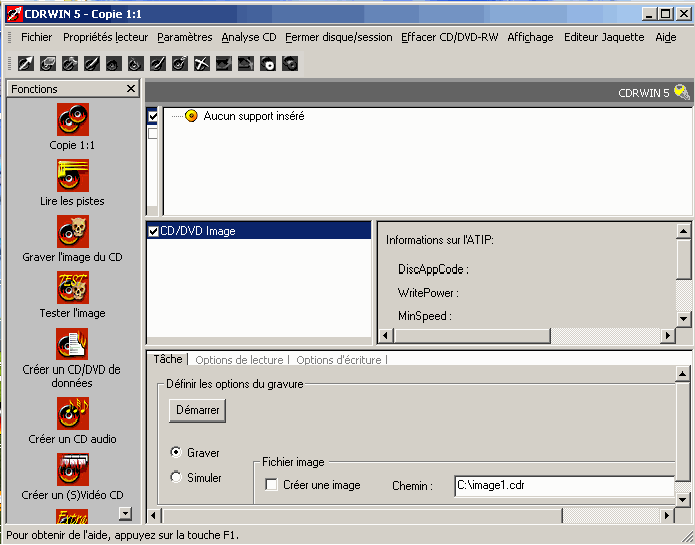695x545 pixels.
Task: Click the CDRWIN app icon in title bar
Action: (14, 14)
